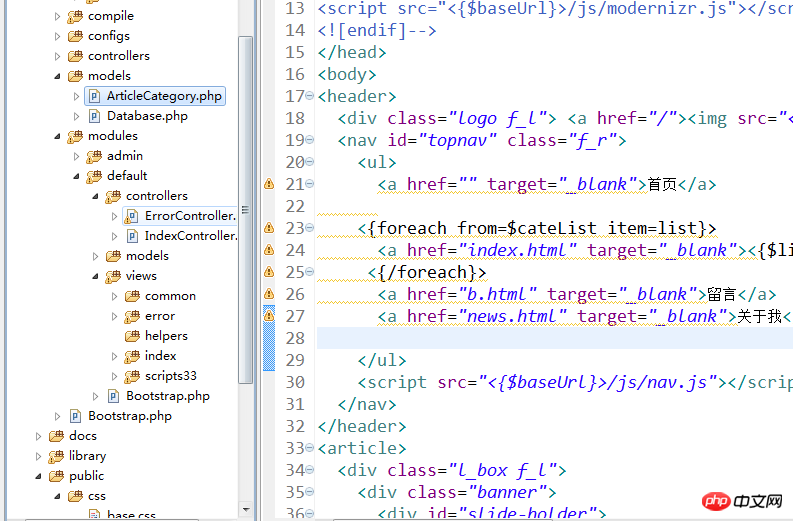Click the configs folder icon
This screenshot has width=793, height=521.
click(x=75, y=36)
